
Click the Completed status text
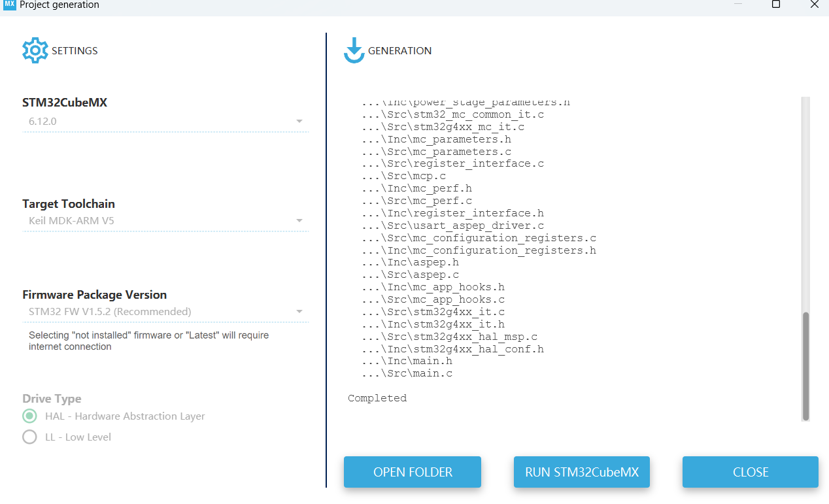pyautogui.click(x=377, y=397)
